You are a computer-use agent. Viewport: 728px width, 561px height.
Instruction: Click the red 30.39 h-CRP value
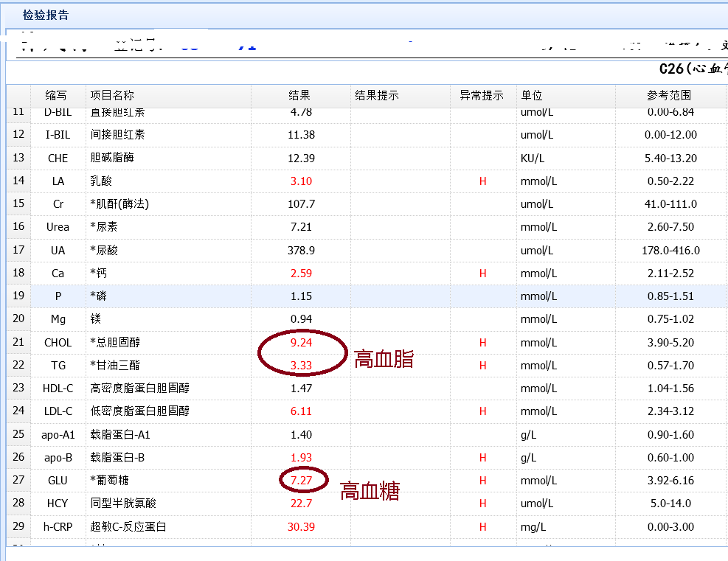tap(302, 526)
